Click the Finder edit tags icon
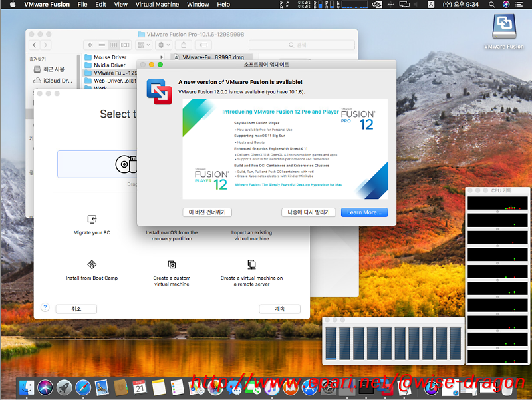 203,45
